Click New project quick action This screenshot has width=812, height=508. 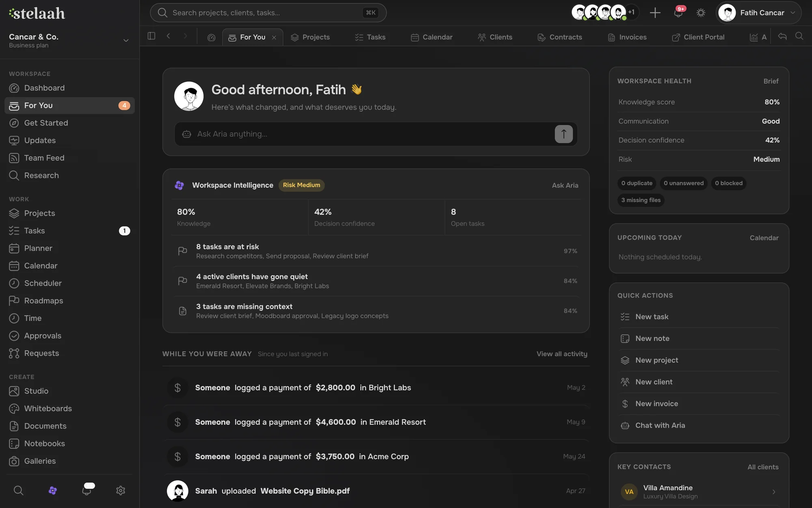(699, 360)
